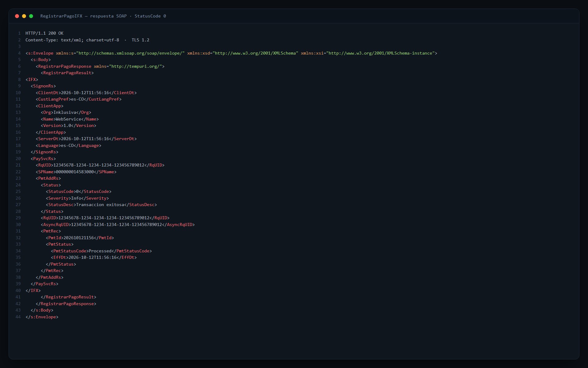Image resolution: width=588 pixels, height=368 pixels.
Task: Click the opening s:Body tag
Action: (41, 59)
